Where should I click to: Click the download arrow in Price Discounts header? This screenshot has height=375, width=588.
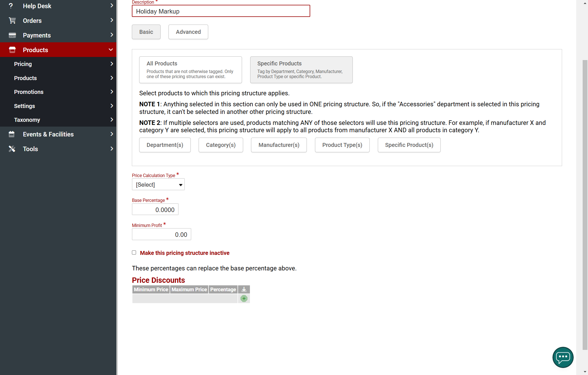[244, 290]
